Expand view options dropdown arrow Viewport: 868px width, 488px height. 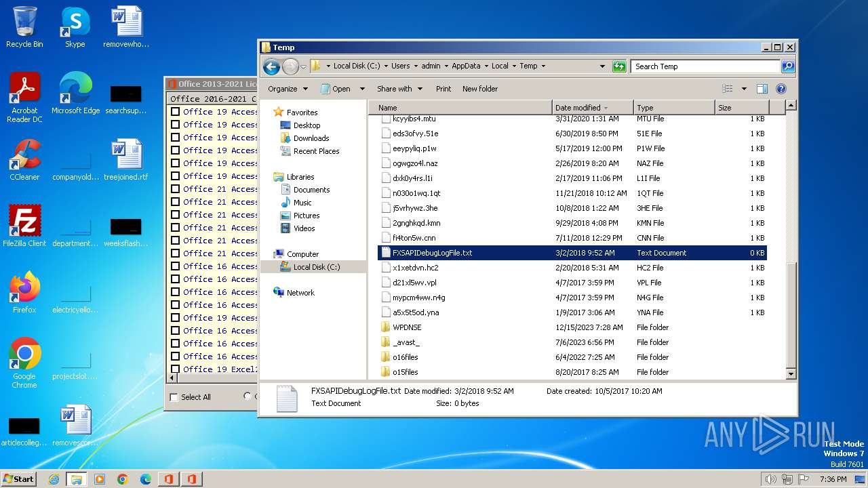pyautogui.click(x=744, y=89)
